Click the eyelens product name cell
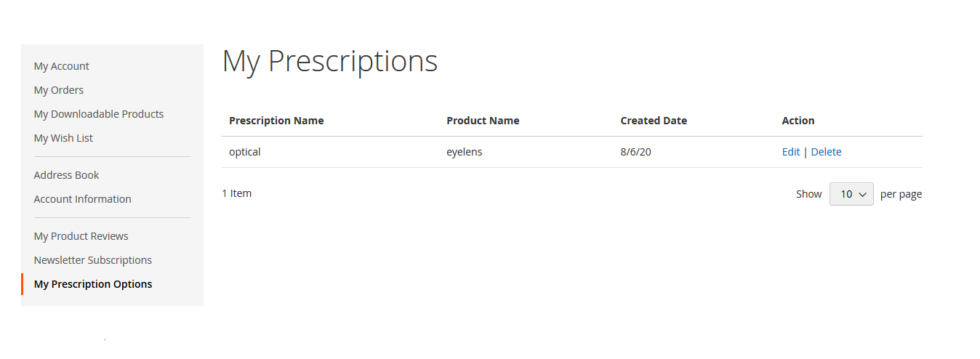980x359 pixels. pyautogui.click(x=465, y=152)
